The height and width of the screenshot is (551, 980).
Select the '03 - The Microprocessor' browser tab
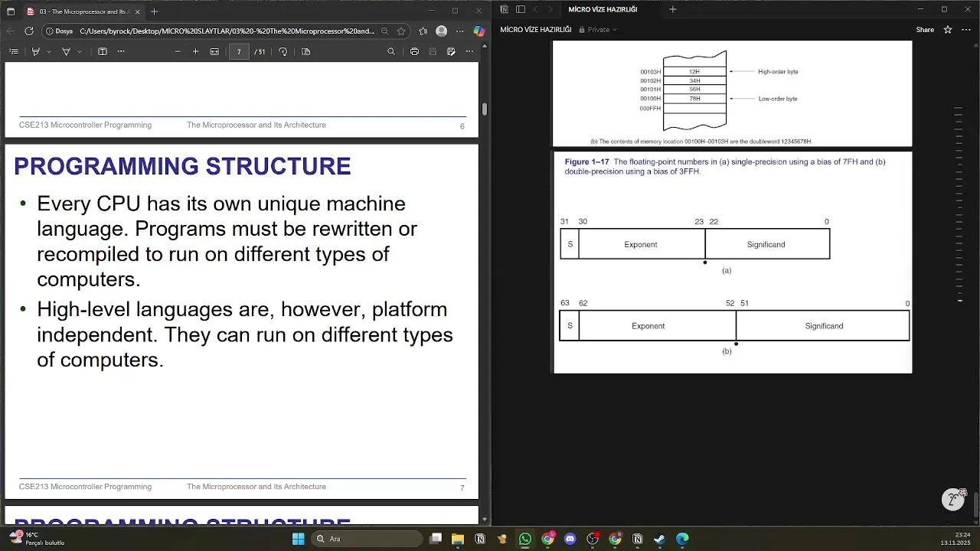point(83,11)
